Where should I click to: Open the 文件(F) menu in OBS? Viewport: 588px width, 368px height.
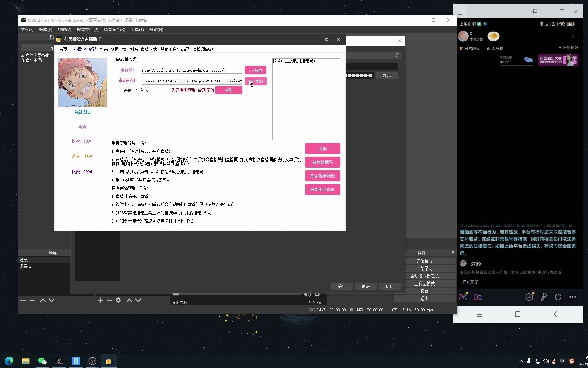coord(27,30)
